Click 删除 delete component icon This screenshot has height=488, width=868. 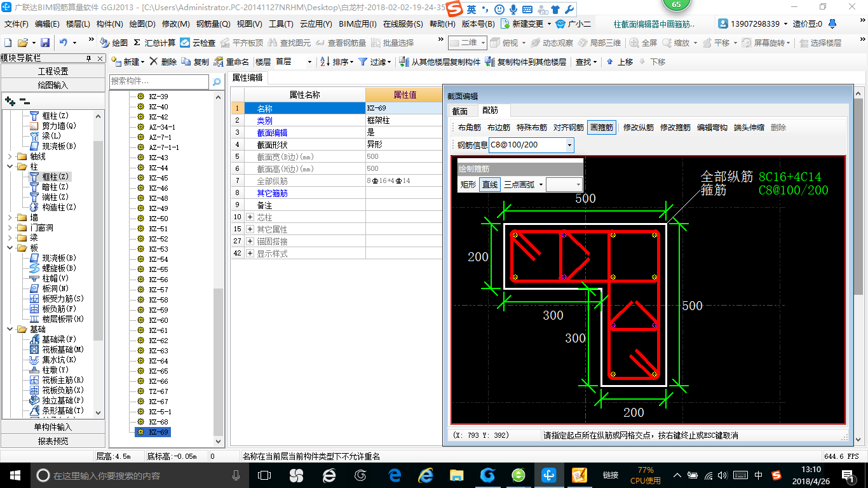coord(163,62)
